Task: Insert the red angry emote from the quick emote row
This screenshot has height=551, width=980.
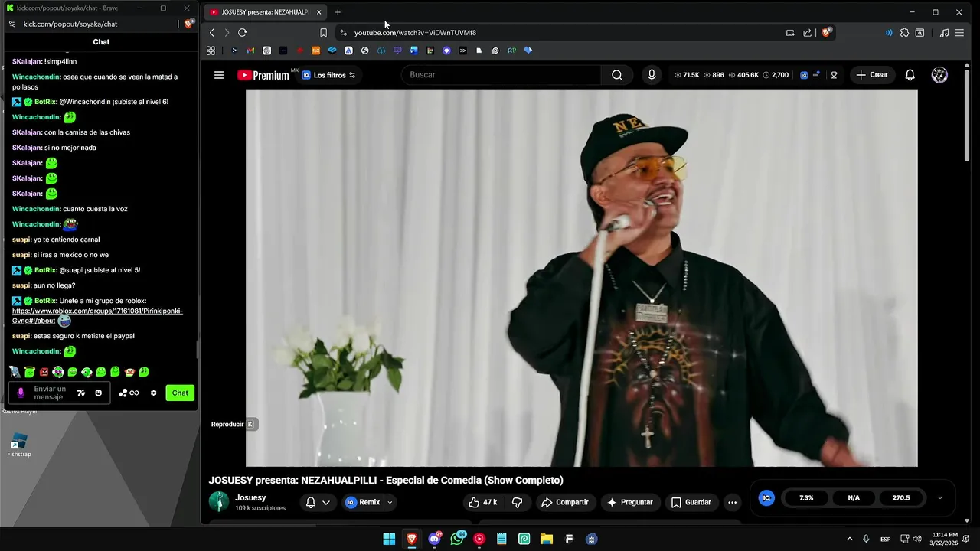Action: click(x=44, y=372)
